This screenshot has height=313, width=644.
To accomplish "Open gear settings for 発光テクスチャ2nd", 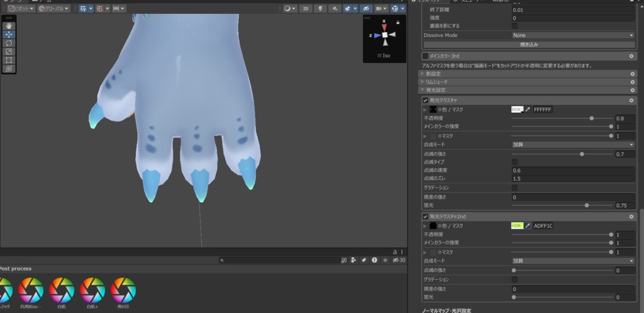I will [631, 217].
